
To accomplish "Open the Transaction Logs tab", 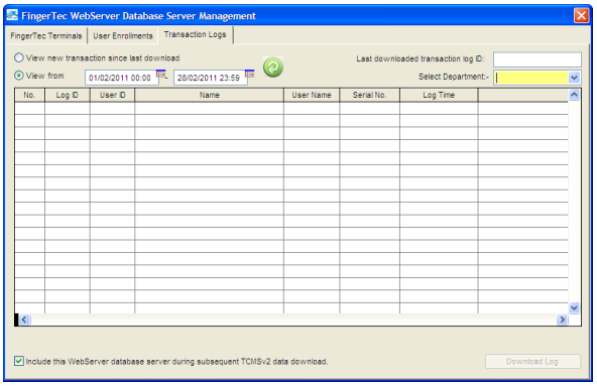I will [x=195, y=35].
